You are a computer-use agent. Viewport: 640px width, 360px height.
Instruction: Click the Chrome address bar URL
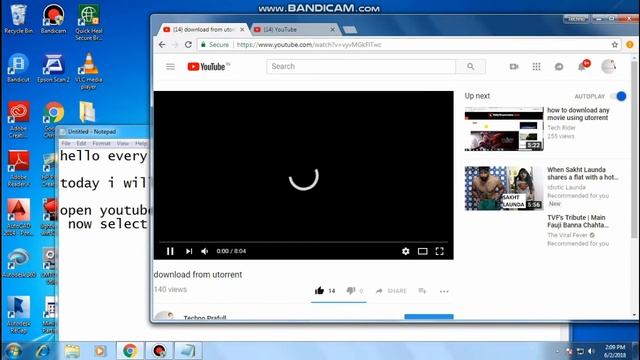tap(309, 44)
